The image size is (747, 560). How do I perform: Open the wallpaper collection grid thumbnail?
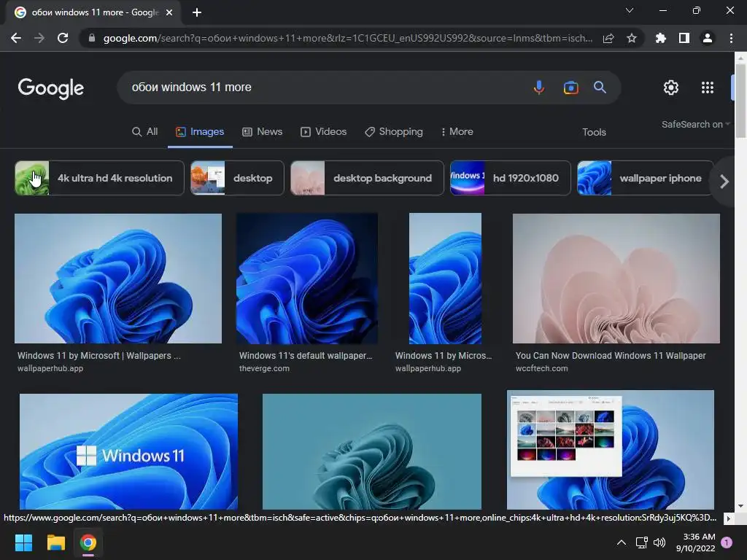point(611,450)
